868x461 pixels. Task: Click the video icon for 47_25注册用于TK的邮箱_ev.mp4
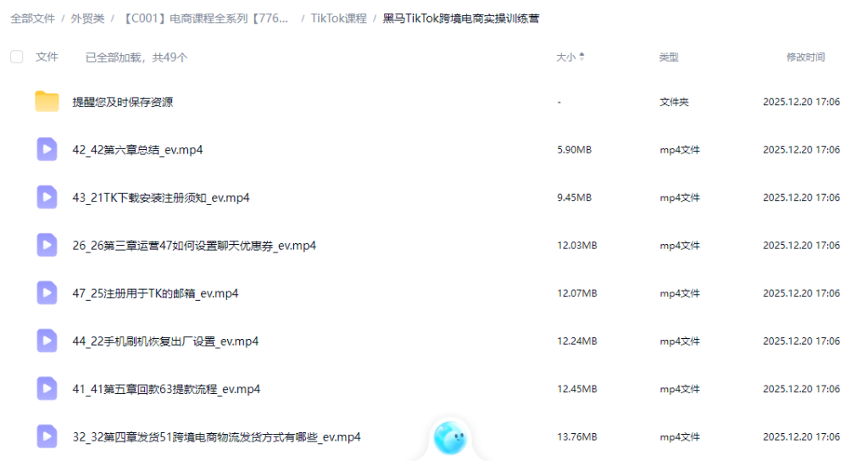[47, 292]
